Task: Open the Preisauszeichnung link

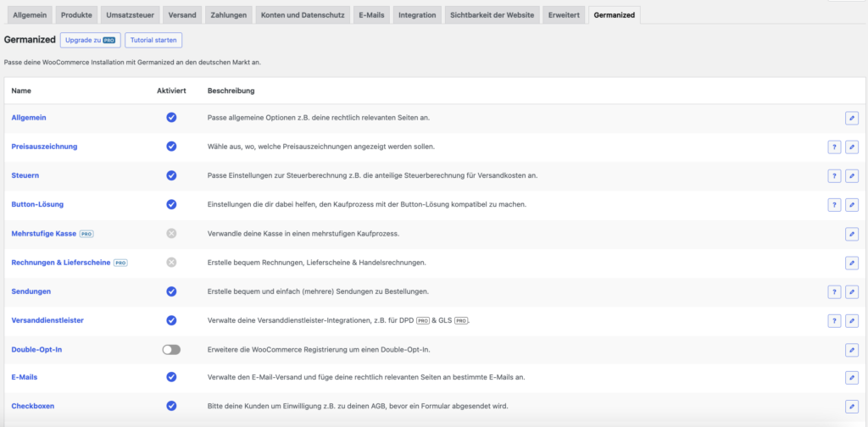Action: coord(44,146)
